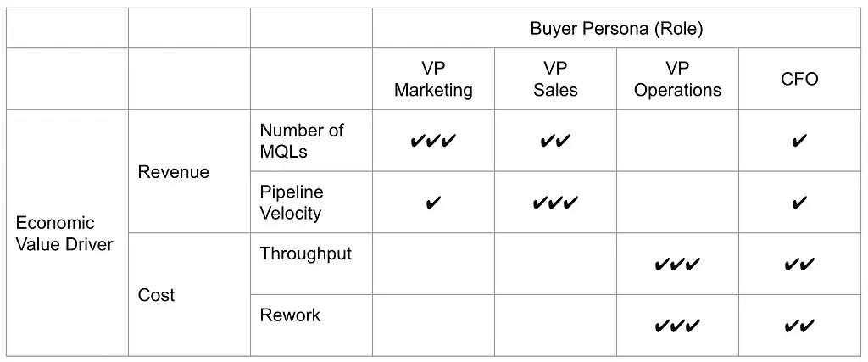Image resolution: width=868 pixels, height=362 pixels.
Task: Click triple checkmarks for VP Sales Pipeline Velocity
Action: coord(555,203)
